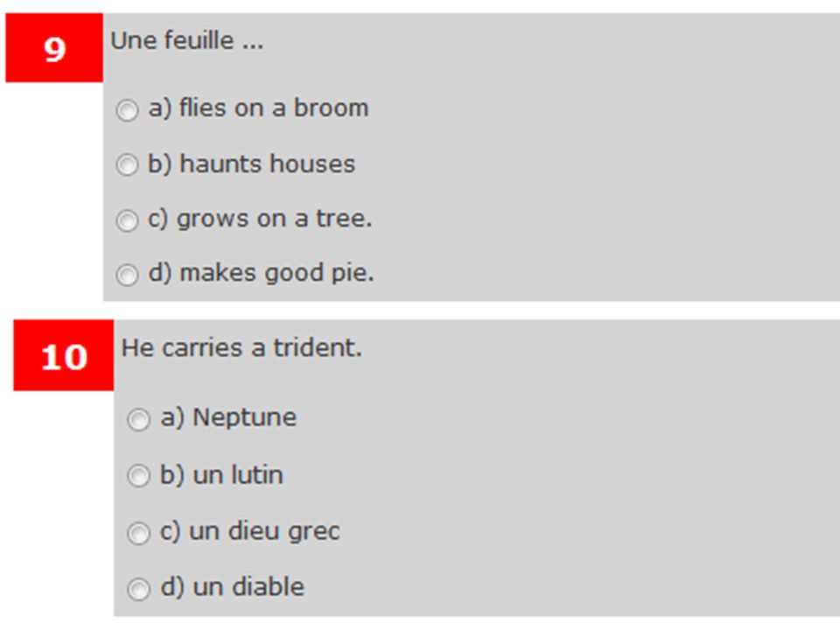Choose radio button 'grows on a tree'
The image size is (840, 630).
(x=127, y=220)
